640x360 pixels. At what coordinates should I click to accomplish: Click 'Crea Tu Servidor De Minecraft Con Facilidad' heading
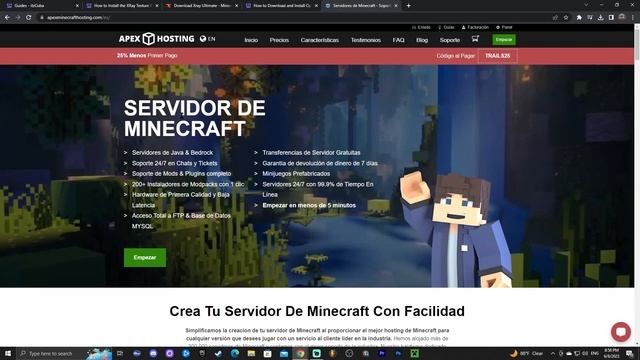tap(317, 311)
